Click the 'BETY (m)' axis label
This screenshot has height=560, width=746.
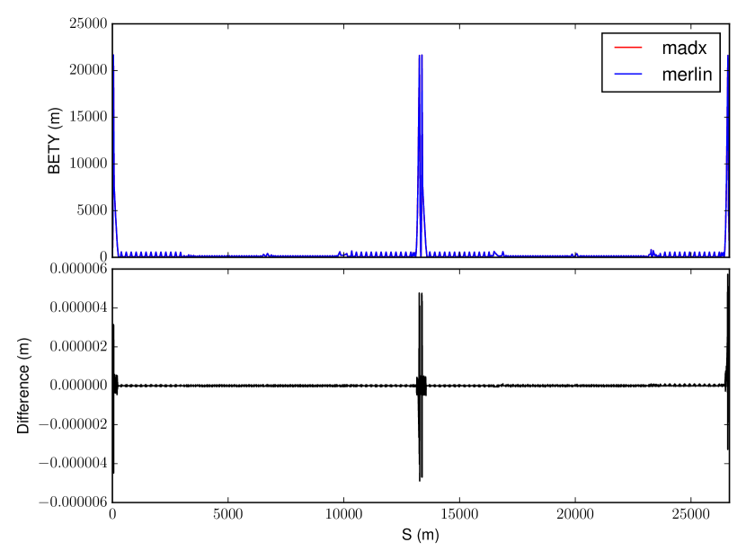(54, 141)
